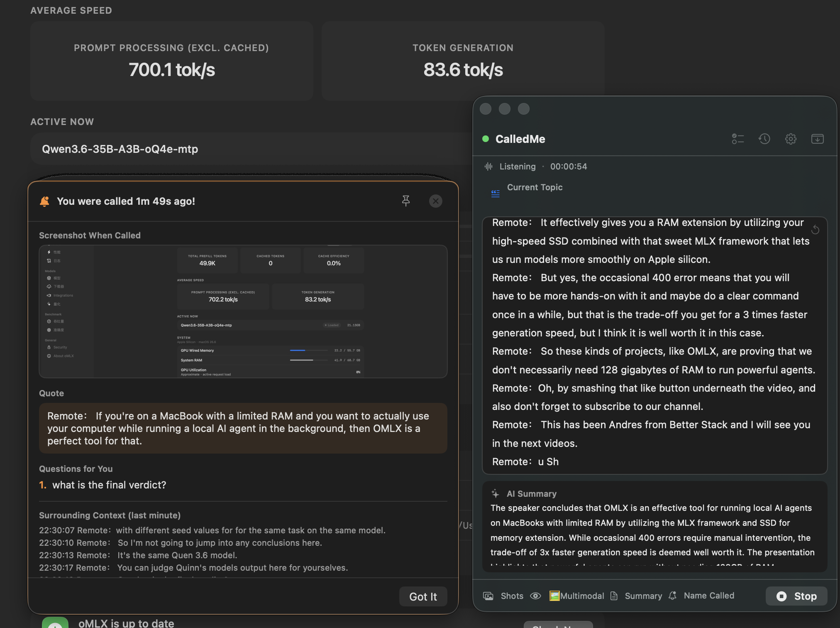Click the 83.6 tok/s token generation card
The image size is (840, 628).
pos(463,61)
